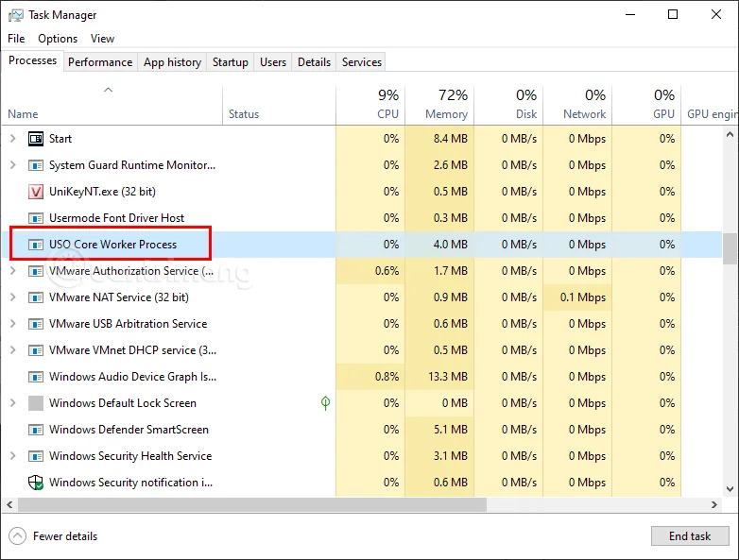739x560 pixels.
Task: Switch to the Startup tab
Action: pyautogui.click(x=230, y=62)
